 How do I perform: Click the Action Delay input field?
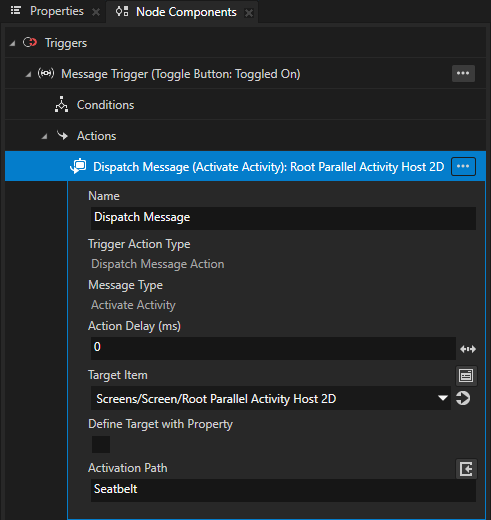273,348
